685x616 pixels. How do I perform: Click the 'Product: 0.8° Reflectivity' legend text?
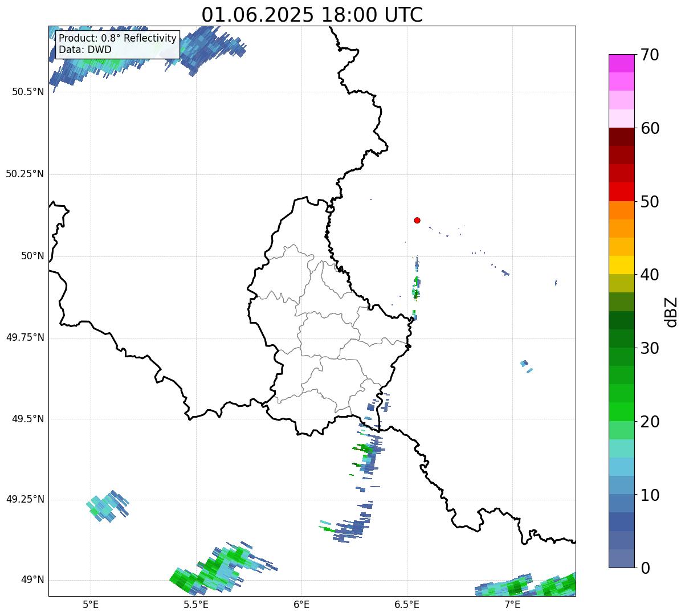(118, 38)
